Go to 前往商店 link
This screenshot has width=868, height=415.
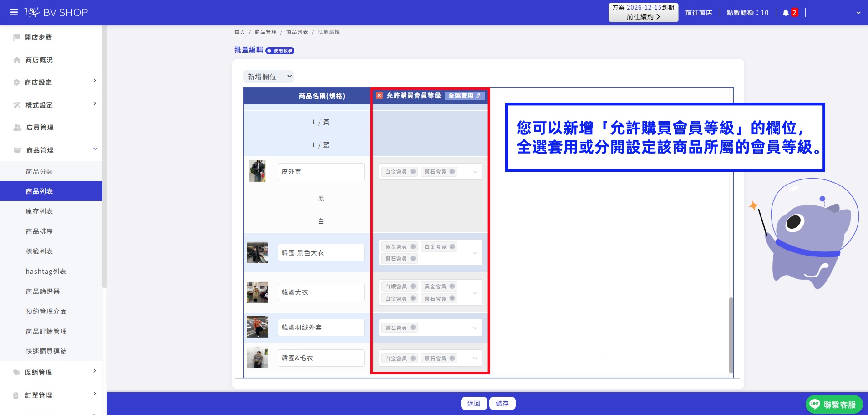coord(699,13)
